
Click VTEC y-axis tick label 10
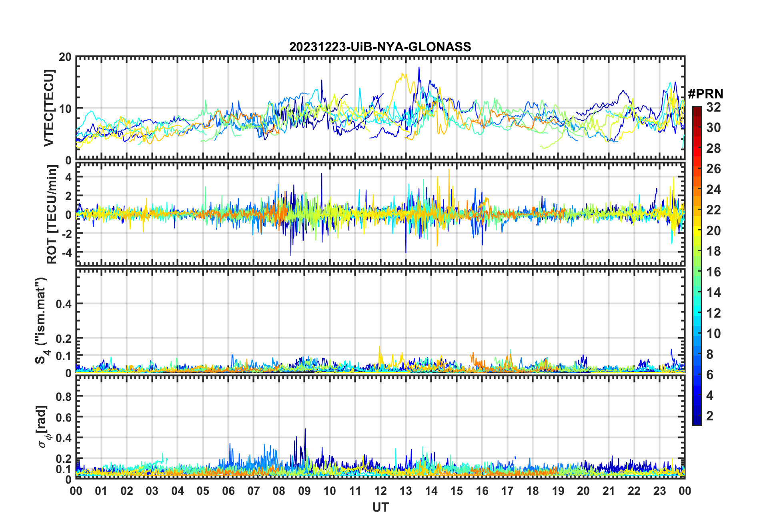(x=65, y=108)
